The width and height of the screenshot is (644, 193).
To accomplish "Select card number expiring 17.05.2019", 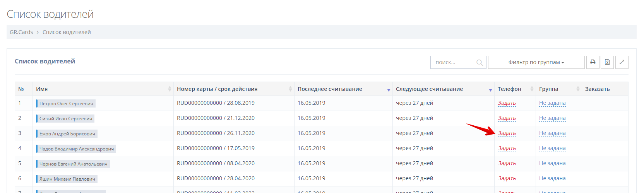I will click(216, 148).
